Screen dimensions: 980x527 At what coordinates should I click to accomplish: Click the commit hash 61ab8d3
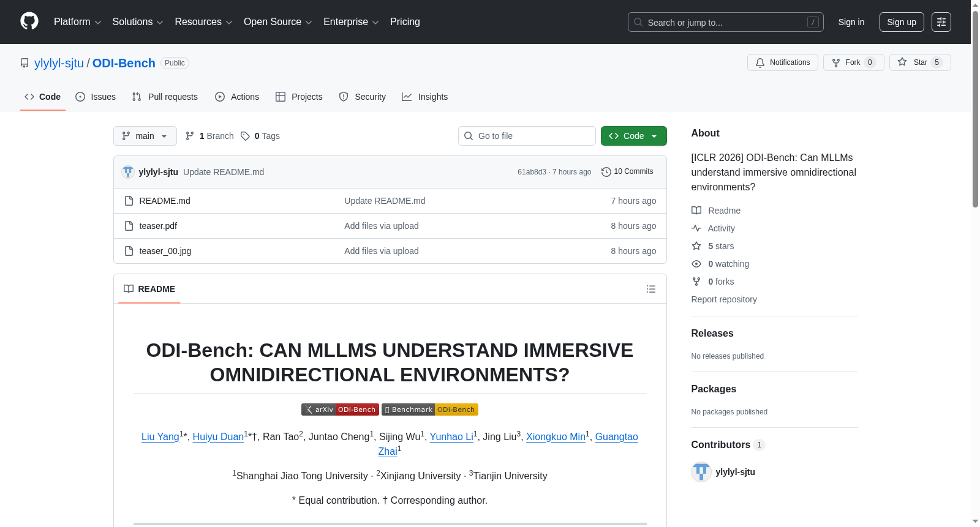point(532,172)
